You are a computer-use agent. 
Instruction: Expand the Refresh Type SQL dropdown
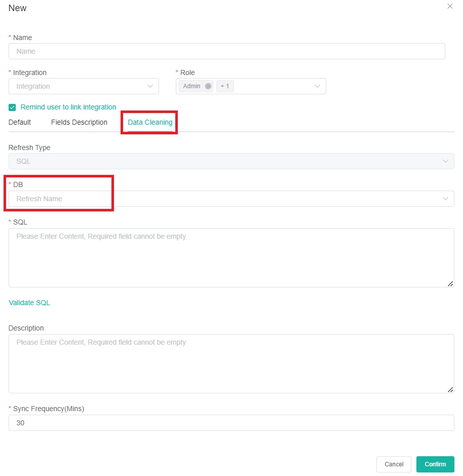231,161
